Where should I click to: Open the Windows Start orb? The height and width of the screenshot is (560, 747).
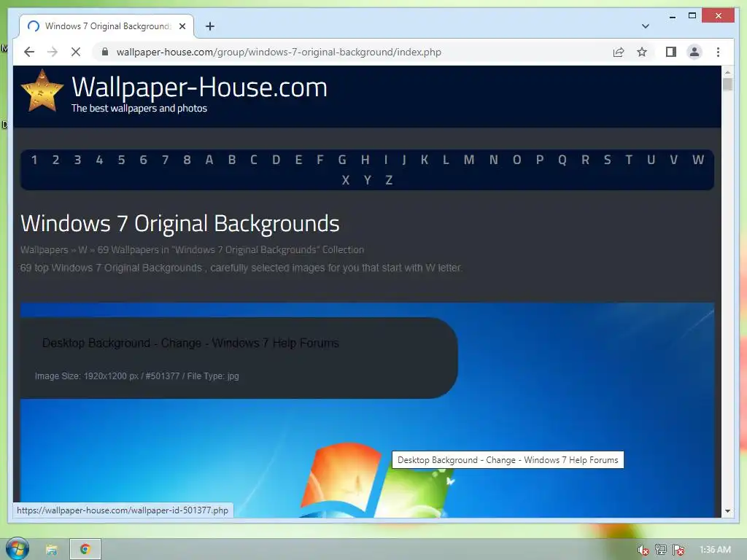coord(18,549)
